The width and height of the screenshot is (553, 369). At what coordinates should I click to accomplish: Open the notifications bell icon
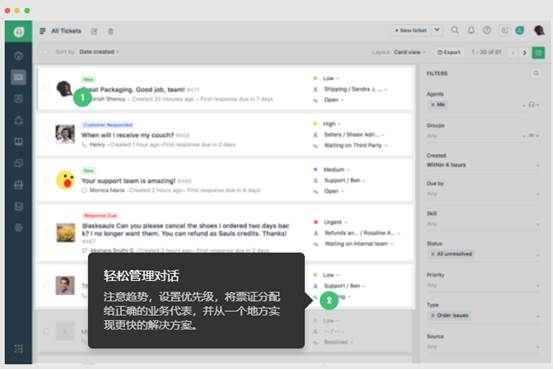(471, 30)
